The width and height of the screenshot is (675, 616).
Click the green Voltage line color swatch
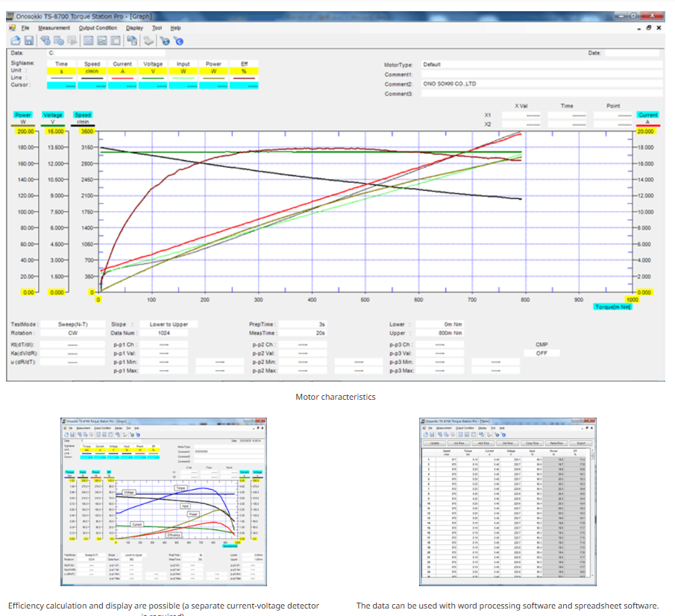pos(153,78)
